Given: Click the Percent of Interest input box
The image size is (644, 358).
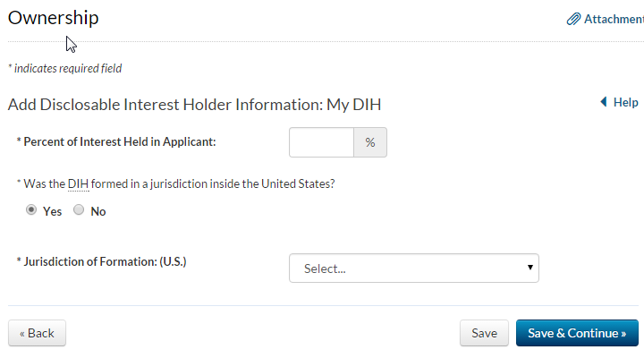Looking at the screenshot, I should [x=322, y=142].
